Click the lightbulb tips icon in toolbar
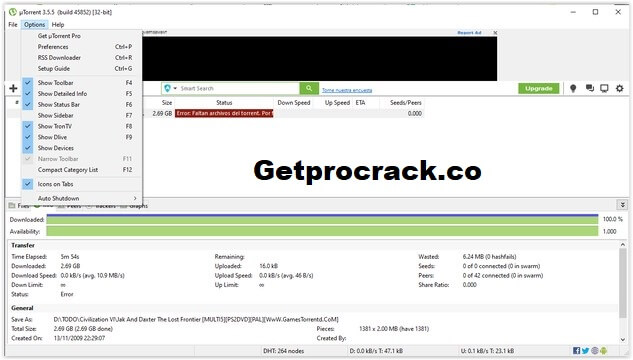633x360 pixels. (573, 88)
